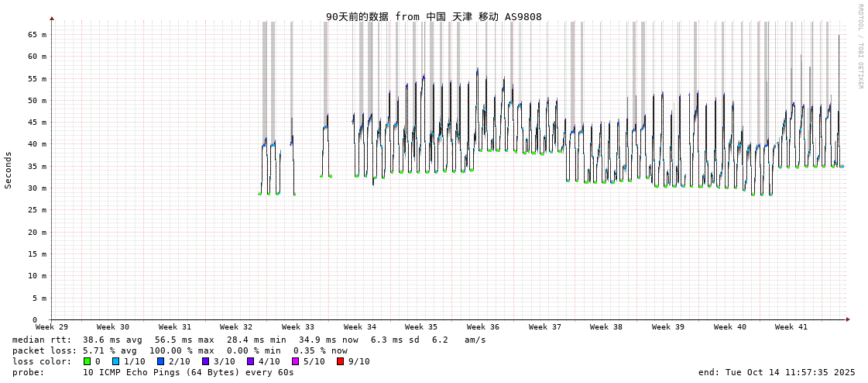Click the chart title mentioning AS9808
The image size is (868, 383).
tap(434, 16)
